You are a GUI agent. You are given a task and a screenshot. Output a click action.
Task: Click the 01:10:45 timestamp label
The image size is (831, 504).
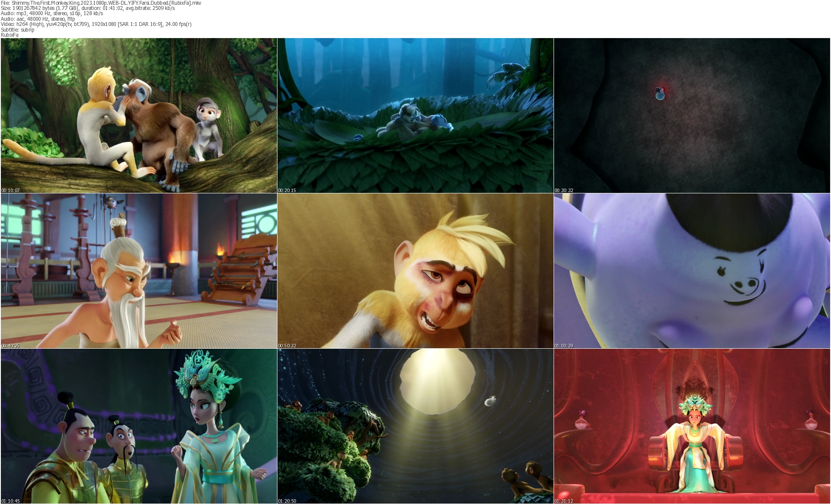coord(10,501)
